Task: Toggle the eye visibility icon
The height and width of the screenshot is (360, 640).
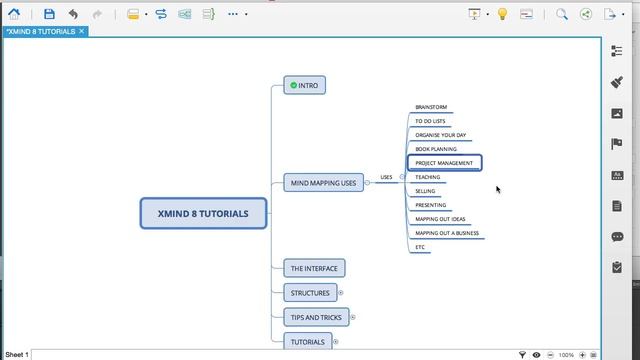Action: point(536,355)
